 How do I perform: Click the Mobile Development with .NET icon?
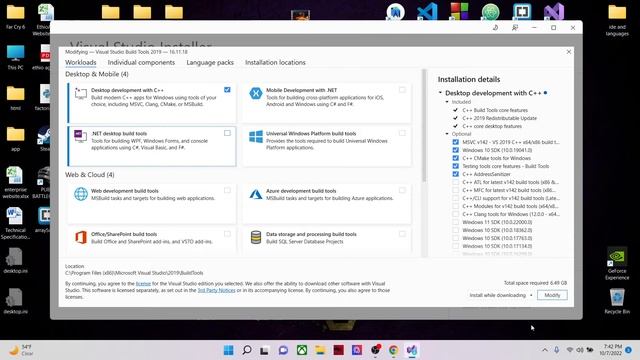tap(256, 93)
